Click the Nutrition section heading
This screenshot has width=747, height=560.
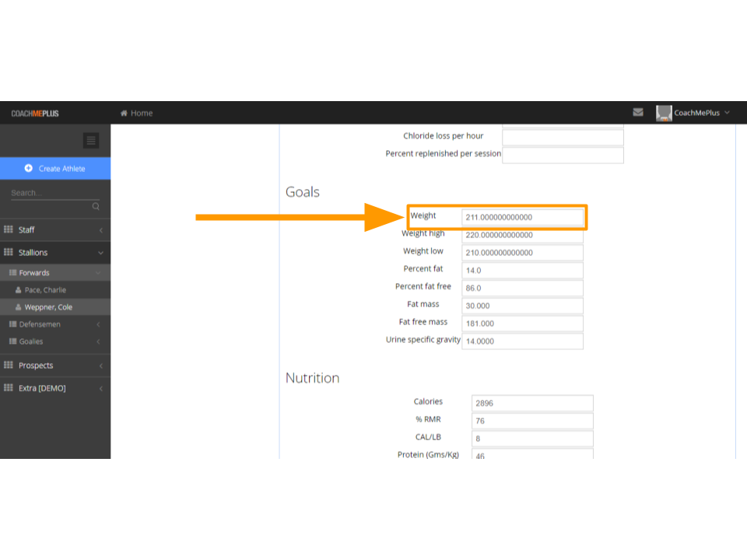click(x=313, y=378)
